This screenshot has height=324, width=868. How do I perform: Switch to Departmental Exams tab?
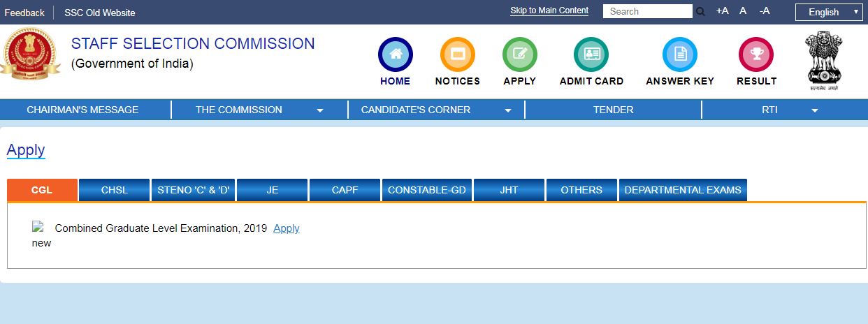point(683,190)
